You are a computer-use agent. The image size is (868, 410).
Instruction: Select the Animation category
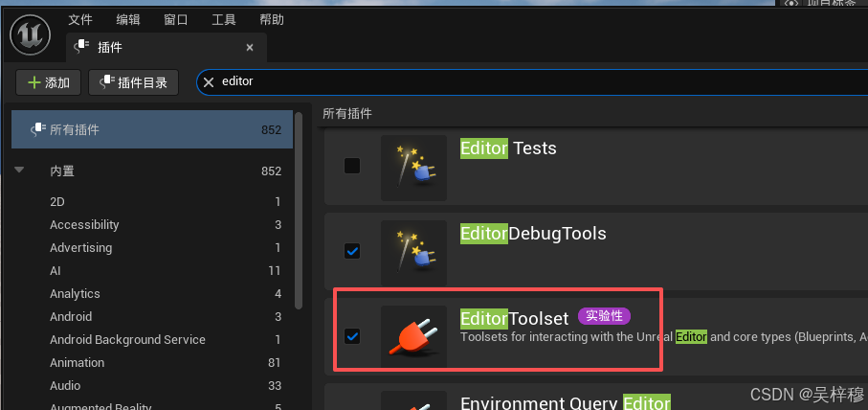click(x=152, y=363)
